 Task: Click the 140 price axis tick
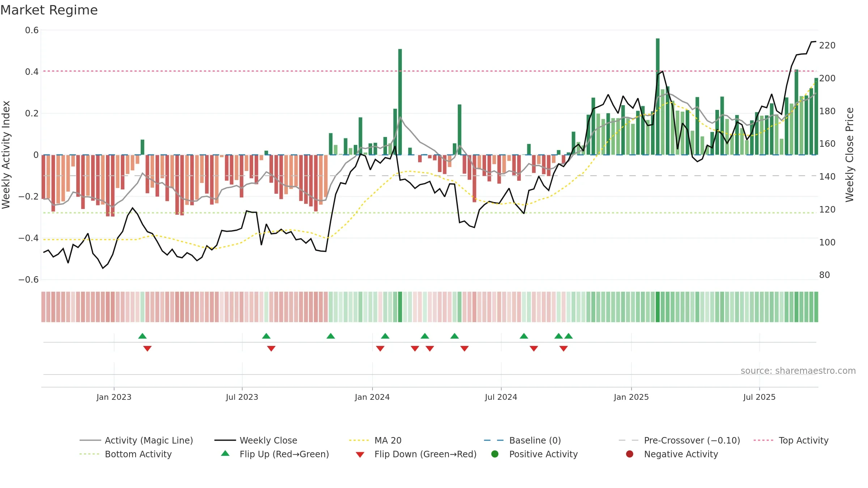coord(827,177)
